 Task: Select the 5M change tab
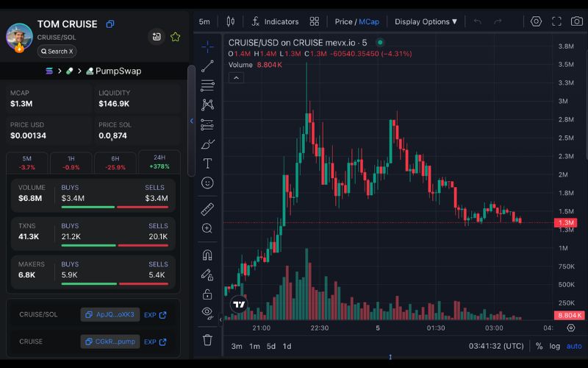pyautogui.click(x=27, y=163)
